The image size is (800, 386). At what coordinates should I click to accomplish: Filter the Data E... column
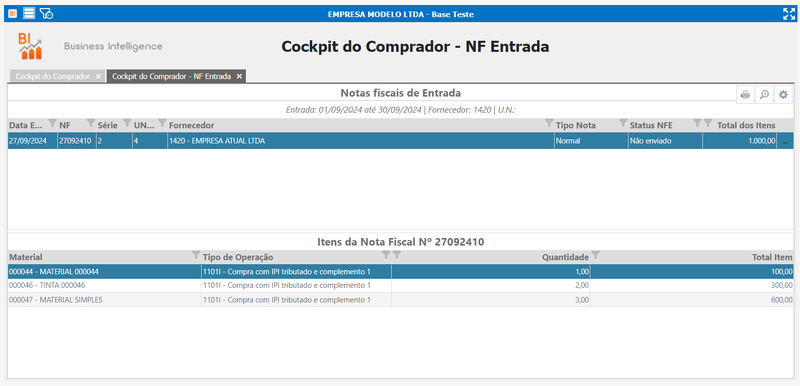point(52,123)
